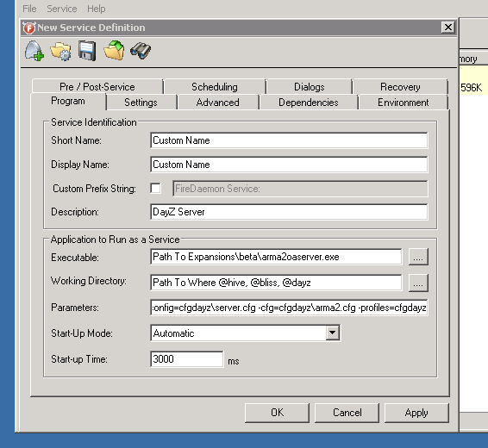Click the Parameters input field
488x448 pixels.
(289, 308)
